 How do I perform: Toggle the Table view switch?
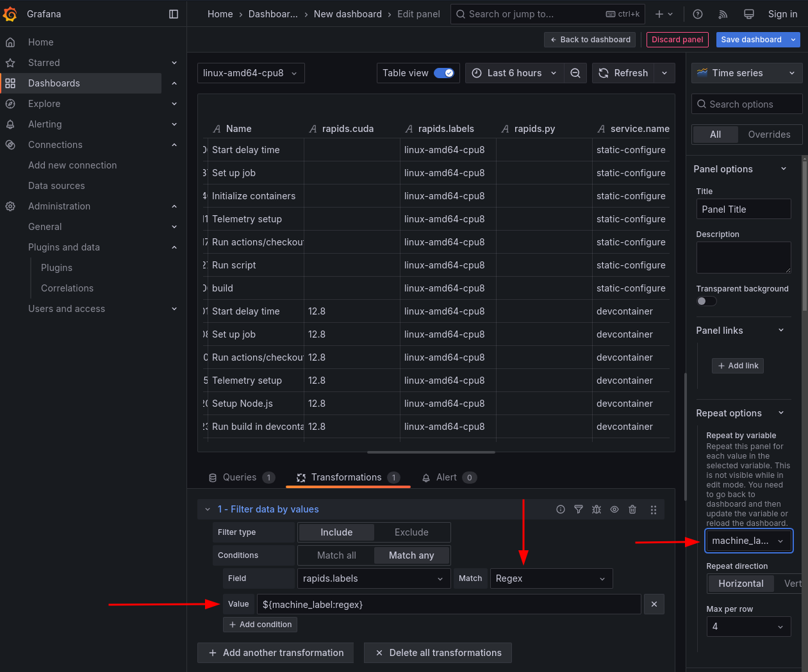444,73
